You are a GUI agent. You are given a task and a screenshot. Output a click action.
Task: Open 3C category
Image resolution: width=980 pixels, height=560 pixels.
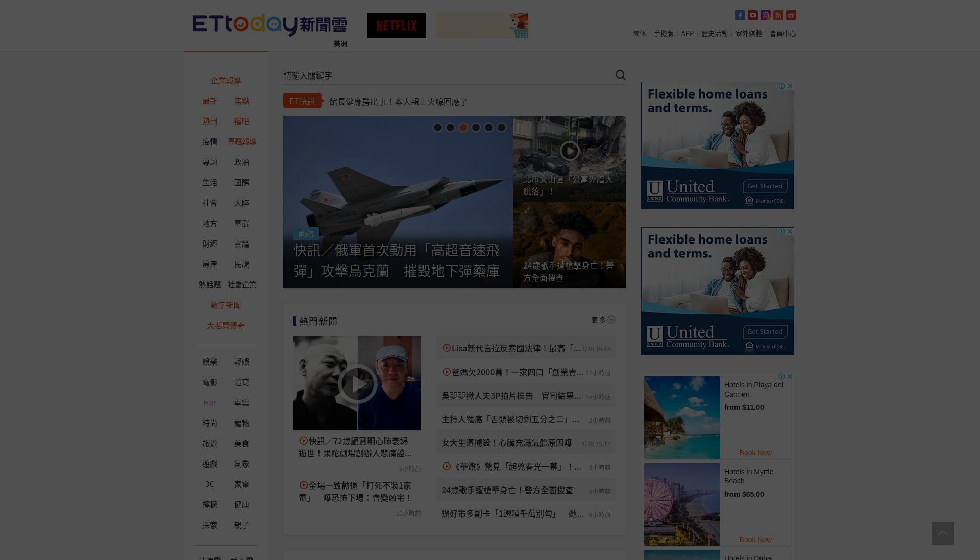(210, 484)
